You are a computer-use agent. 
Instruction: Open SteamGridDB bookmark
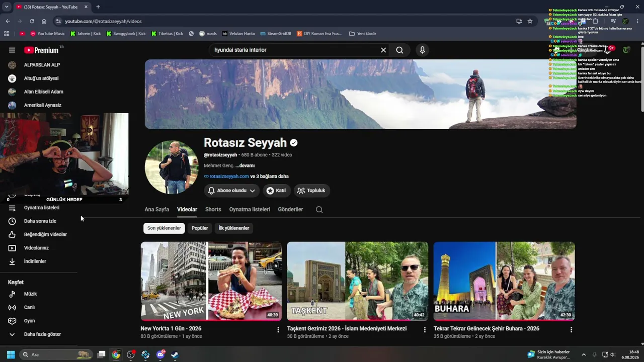coord(276,34)
